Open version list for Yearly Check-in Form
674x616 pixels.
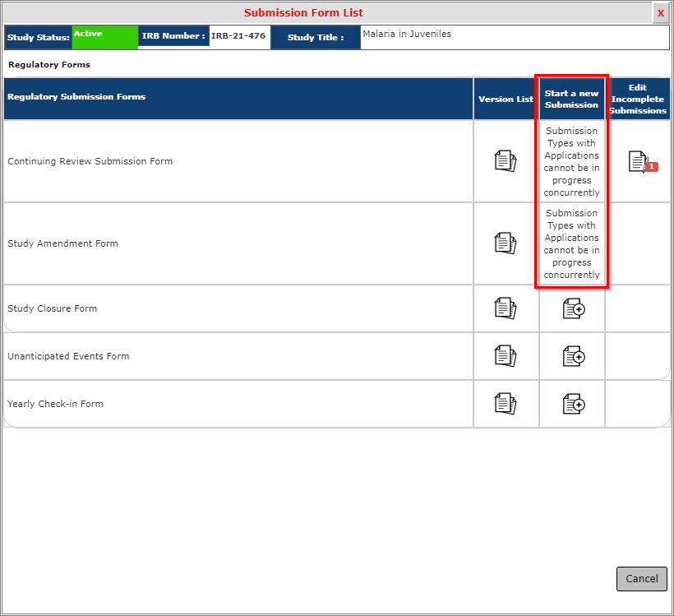click(505, 404)
